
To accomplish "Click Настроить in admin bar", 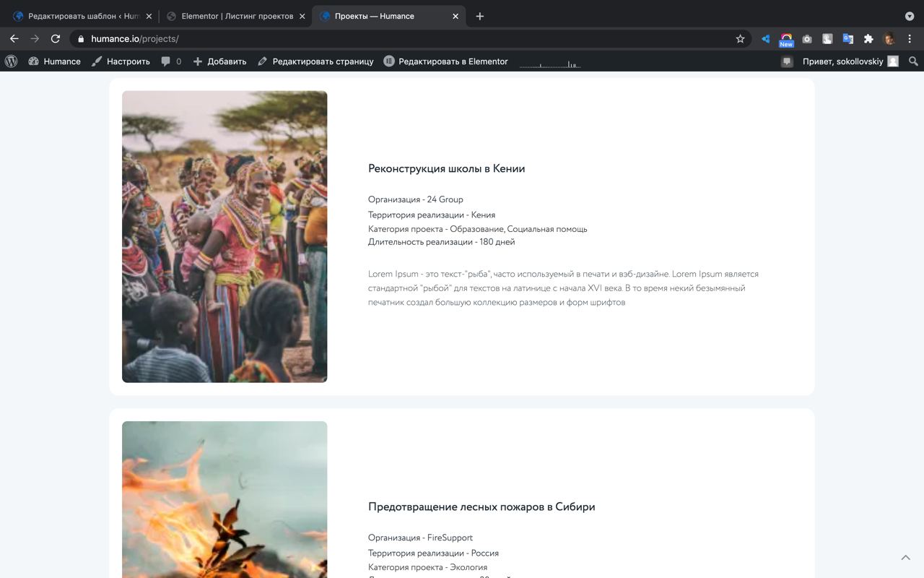I will click(x=121, y=61).
